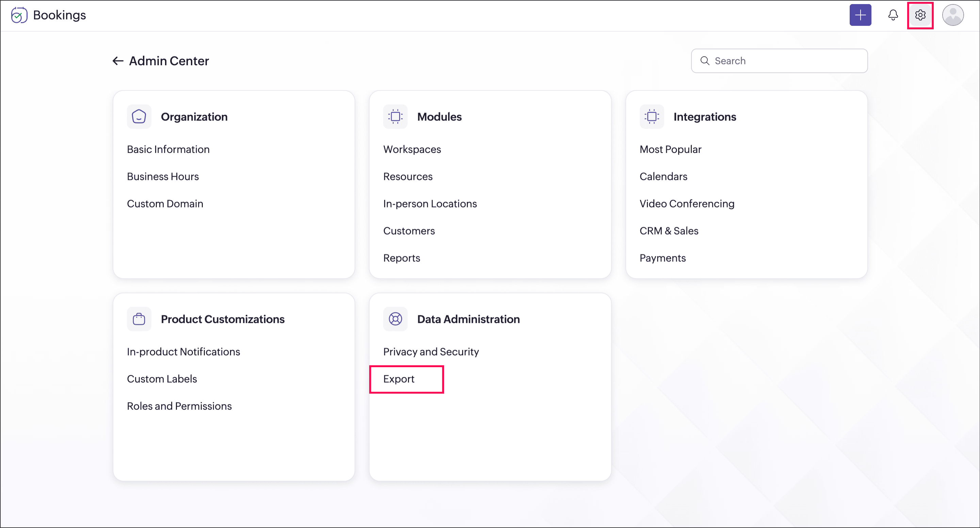Click the purple plus create button

click(x=860, y=15)
